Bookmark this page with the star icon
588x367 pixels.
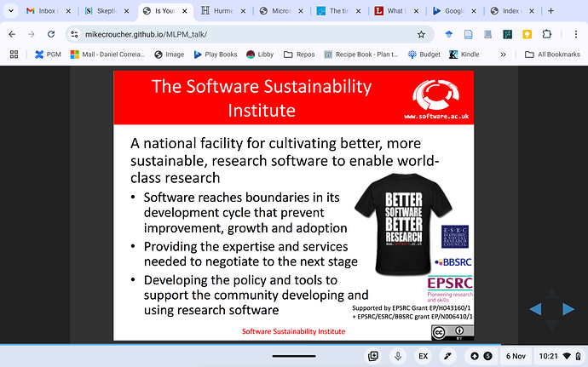click(x=421, y=35)
